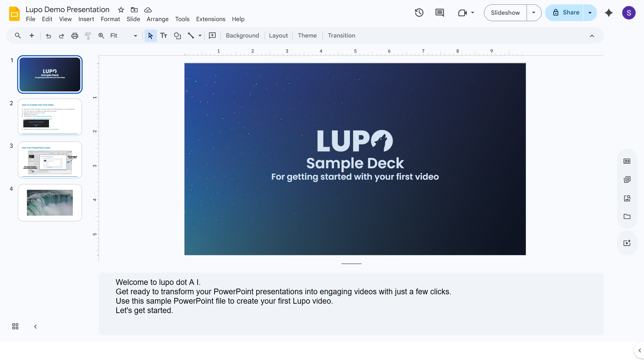Click the Redo arrow
The width and height of the screenshot is (644, 362).
(x=61, y=36)
